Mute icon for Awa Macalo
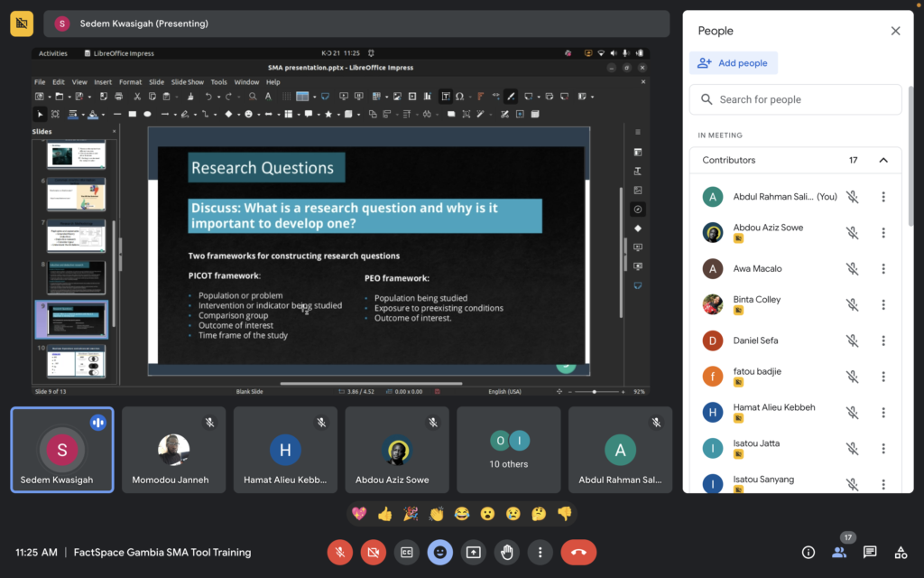This screenshot has height=578, width=924. pyautogui.click(x=852, y=269)
